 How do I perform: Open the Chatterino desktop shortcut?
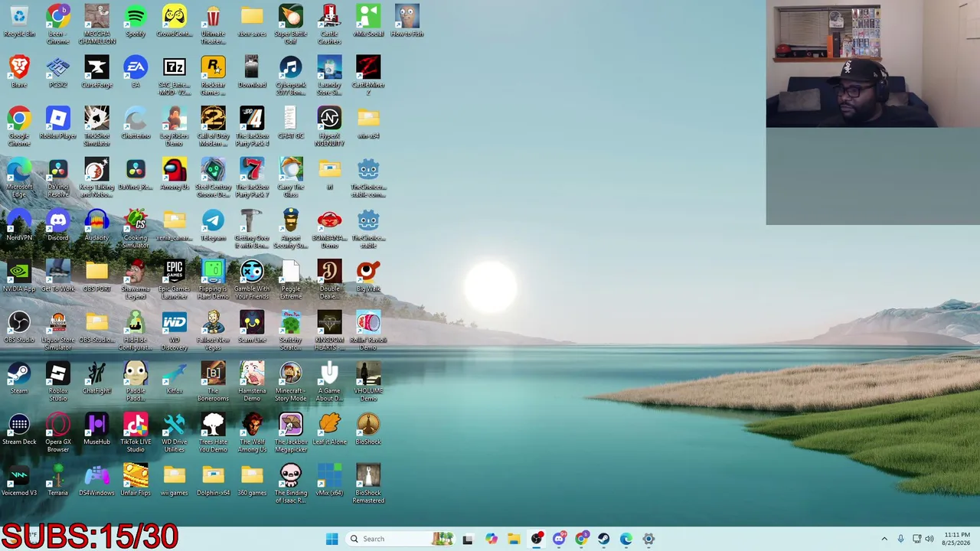[136, 123]
